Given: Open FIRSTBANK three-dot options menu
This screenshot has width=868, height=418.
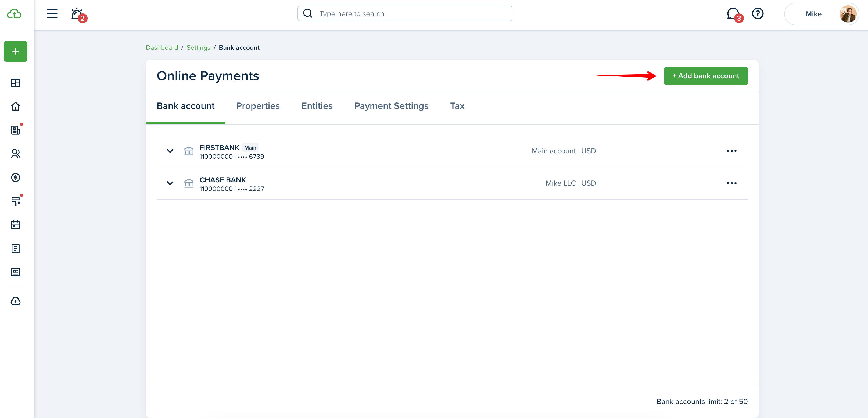Looking at the screenshot, I should (731, 151).
